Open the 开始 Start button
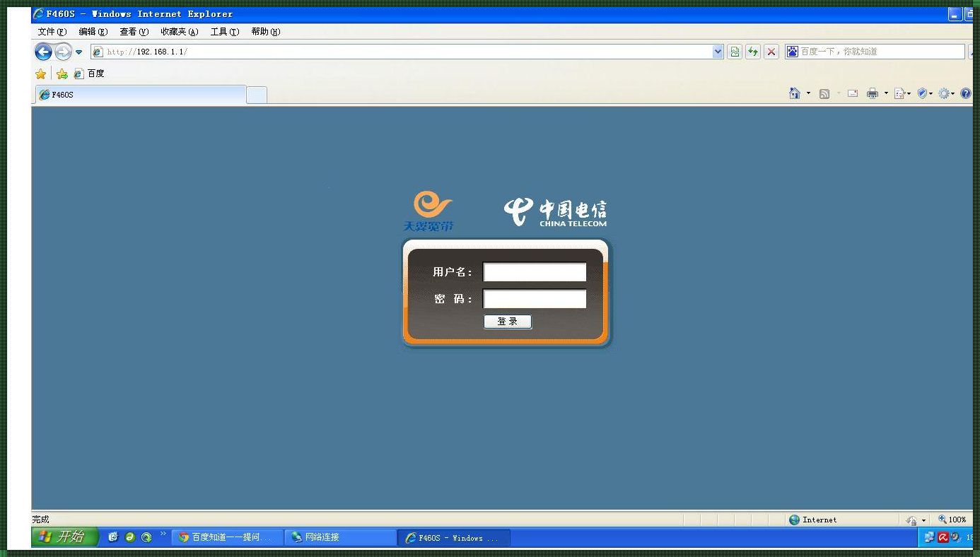The width and height of the screenshot is (980, 557). [64, 537]
